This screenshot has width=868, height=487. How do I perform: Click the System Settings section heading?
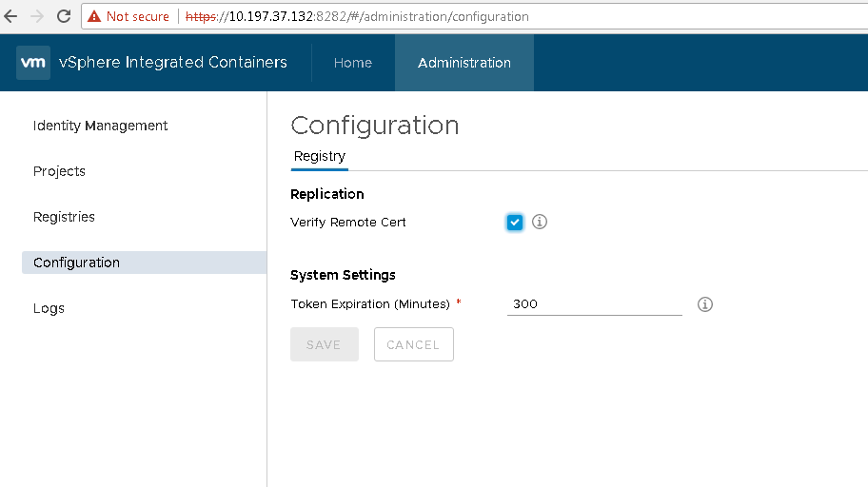pos(343,275)
